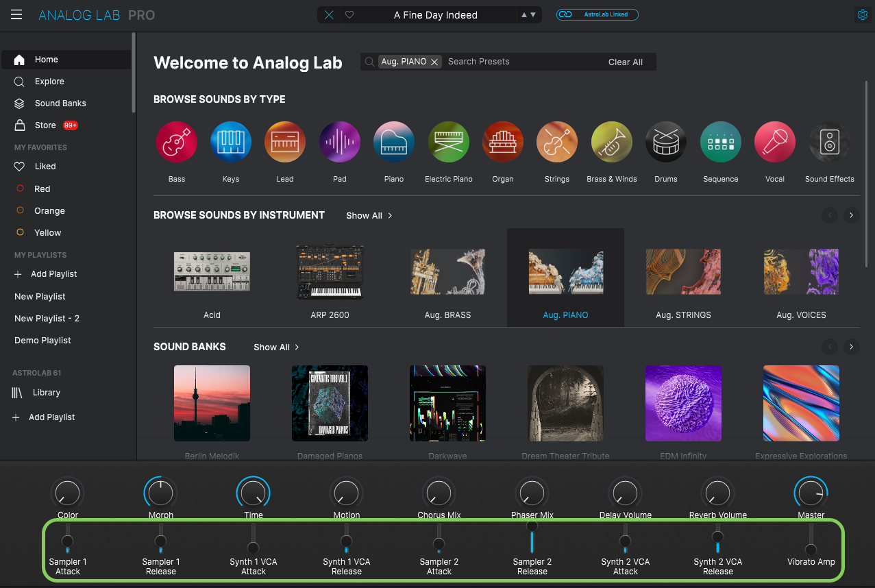This screenshot has height=588, width=875.
Task: Choose the Aug. BRASS instrument
Action: (x=448, y=278)
